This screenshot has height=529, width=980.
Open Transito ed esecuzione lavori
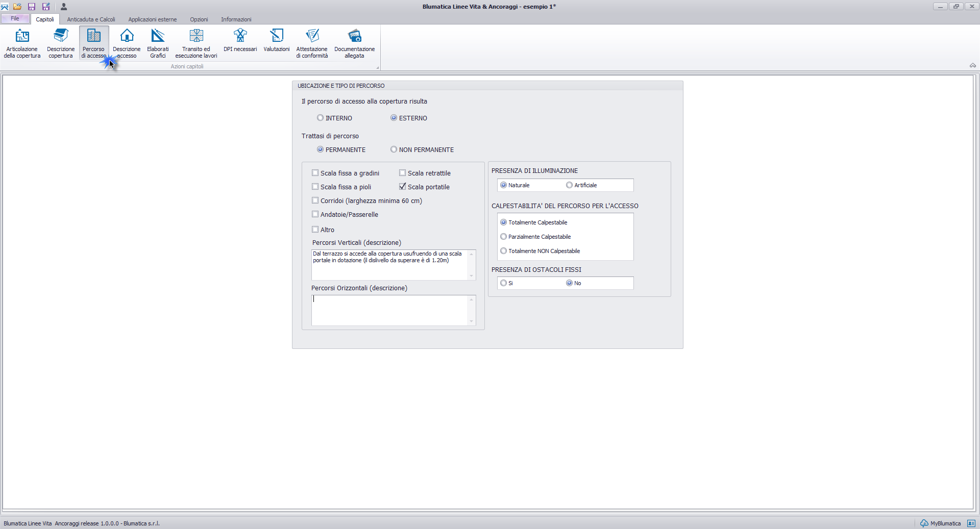196,43
